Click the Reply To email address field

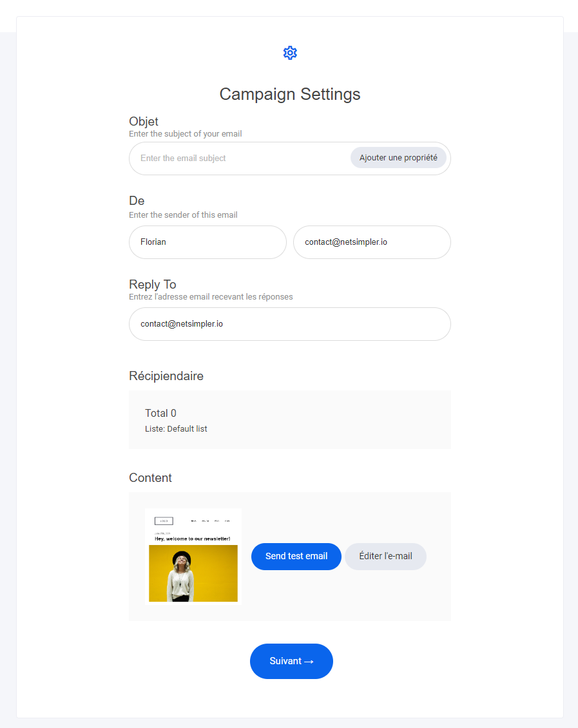290,324
